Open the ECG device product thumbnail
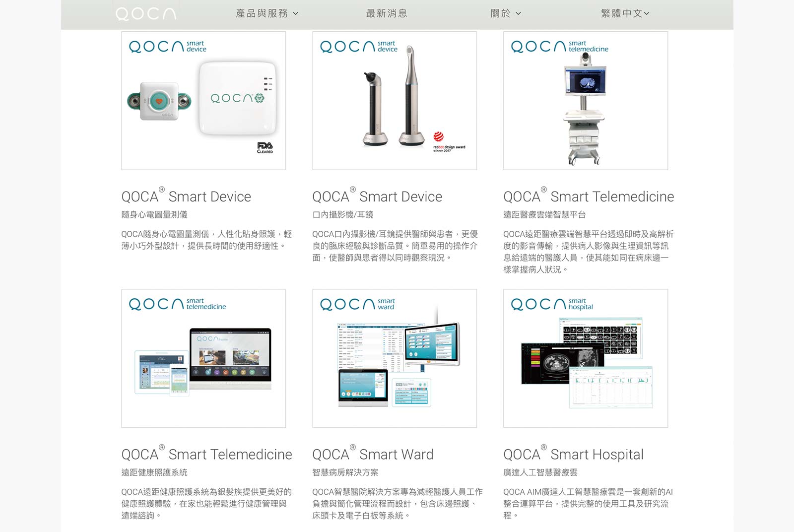Screen dimensions: 794x532 pos(203,101)
